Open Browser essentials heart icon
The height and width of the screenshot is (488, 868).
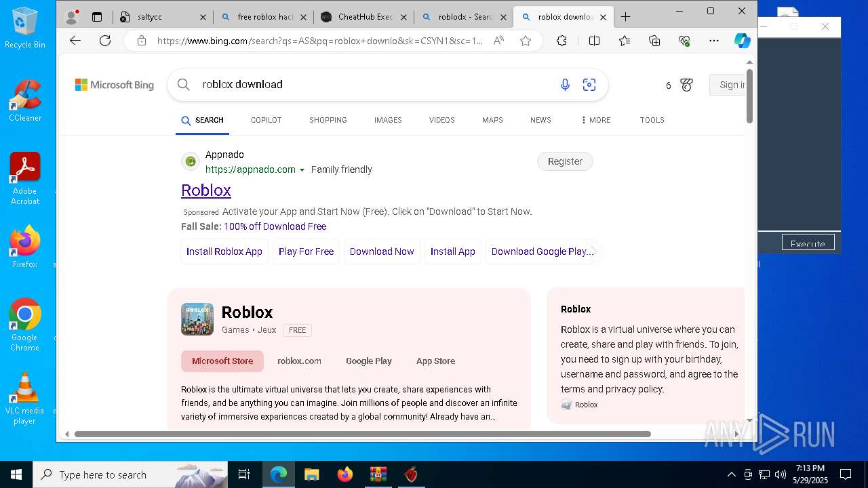click(684, 41)
